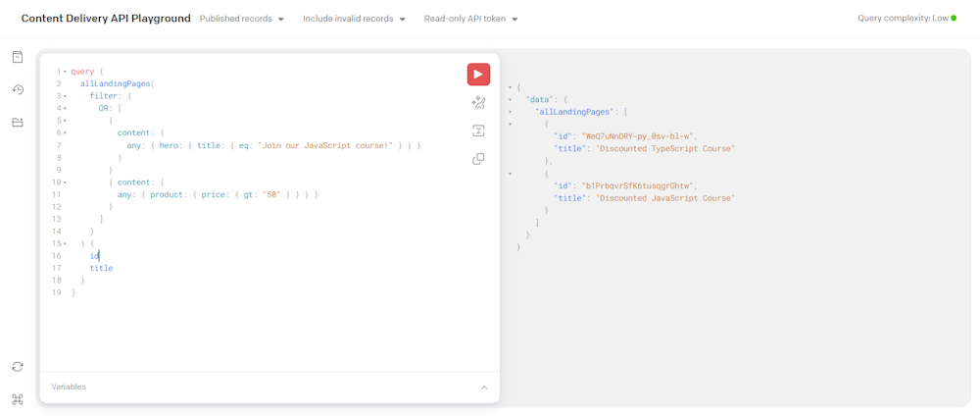
Task: Click the product keyword on line 11
Action: coord(167,195)
